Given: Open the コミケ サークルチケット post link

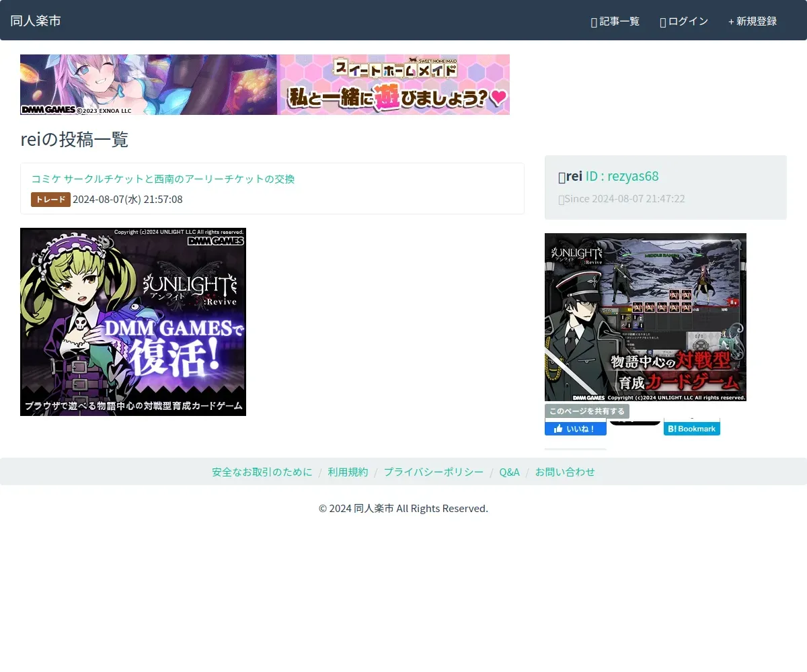Looking at the screenshot, I should tap(163, 179).
